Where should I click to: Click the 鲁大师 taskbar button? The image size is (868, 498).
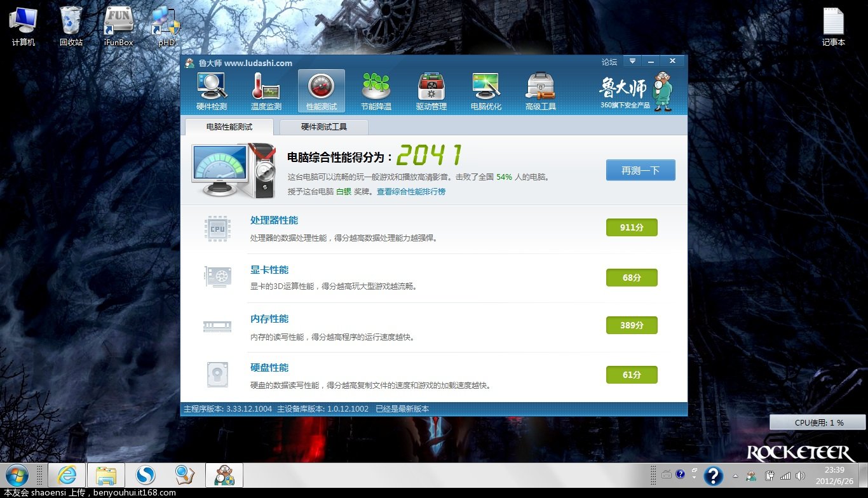pos(224,475)
